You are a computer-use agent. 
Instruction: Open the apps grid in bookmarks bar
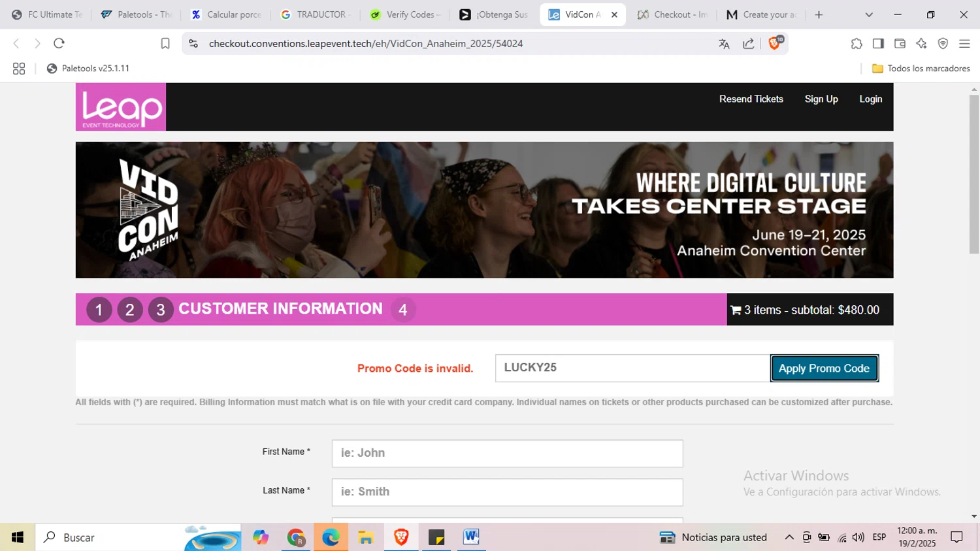click(19, 69)
